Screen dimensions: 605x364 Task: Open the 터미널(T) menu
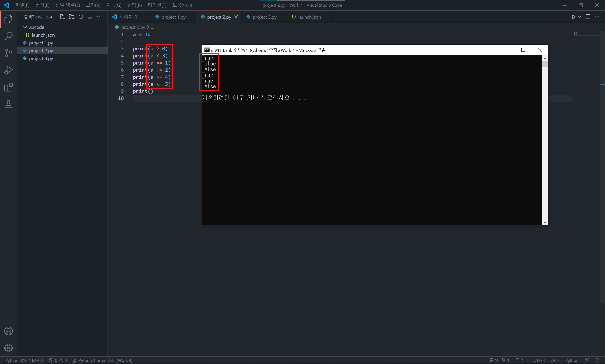157,5
